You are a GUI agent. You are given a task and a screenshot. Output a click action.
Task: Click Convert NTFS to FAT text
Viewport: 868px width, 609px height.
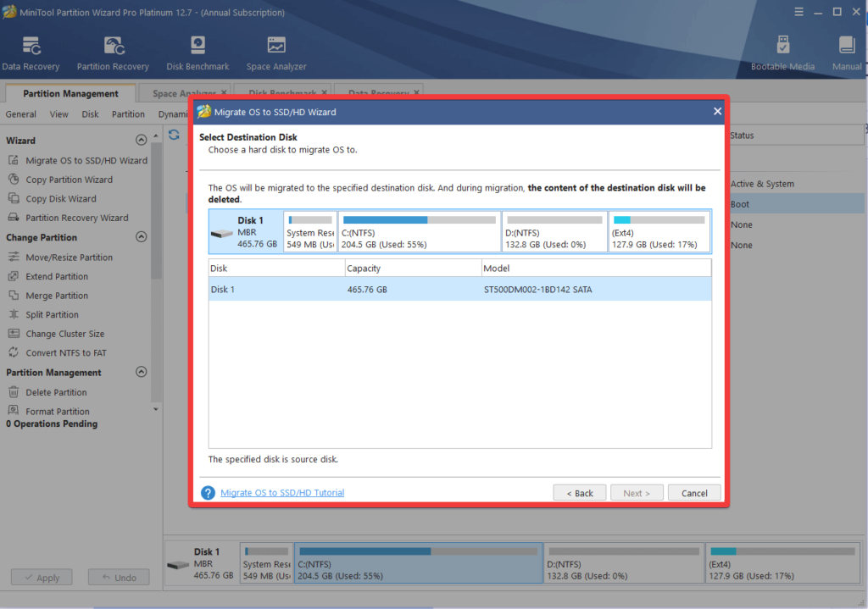click(66, 353)
